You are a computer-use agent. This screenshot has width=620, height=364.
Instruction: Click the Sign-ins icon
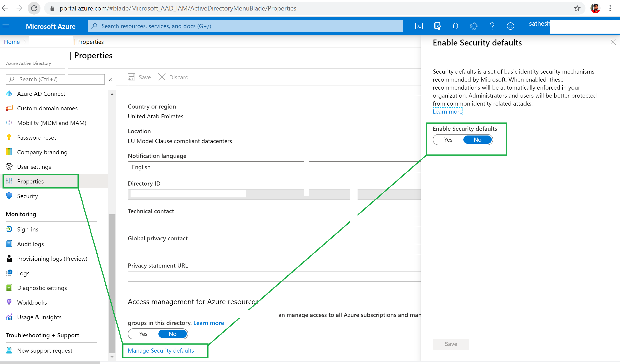pos(9,229)
